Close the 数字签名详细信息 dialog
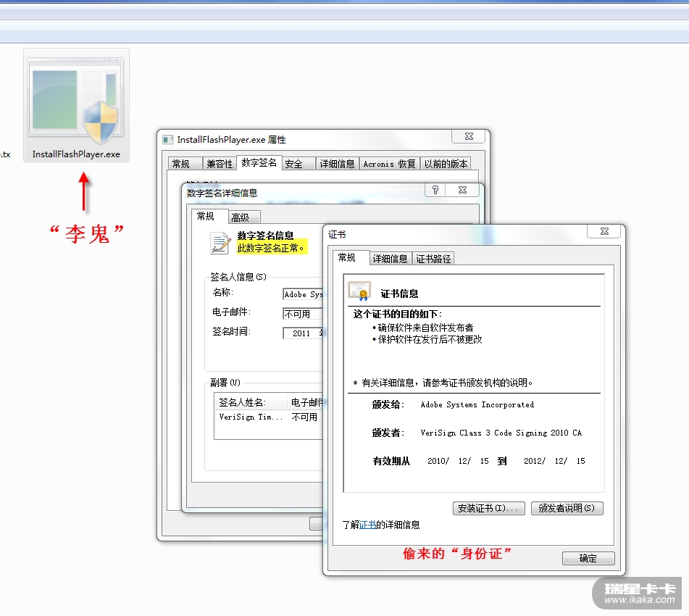The image size is (689, 616). point(463,190)
